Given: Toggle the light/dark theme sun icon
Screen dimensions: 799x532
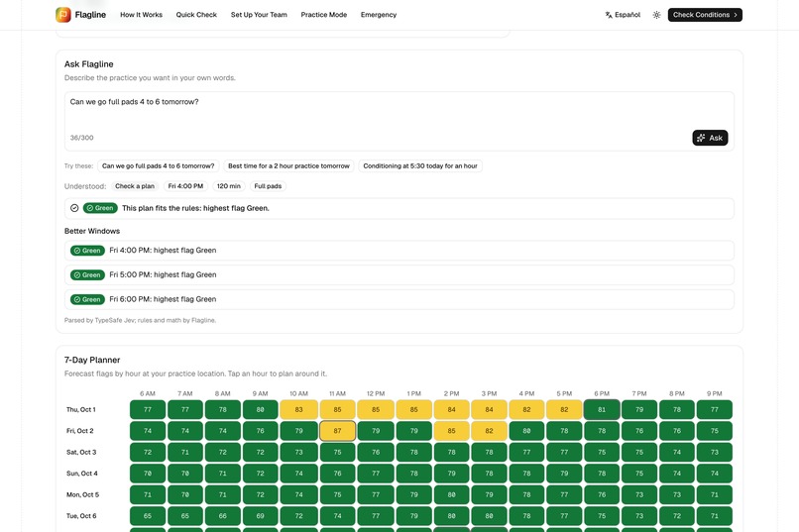Looking at the screenshot, I should [656, 15].
